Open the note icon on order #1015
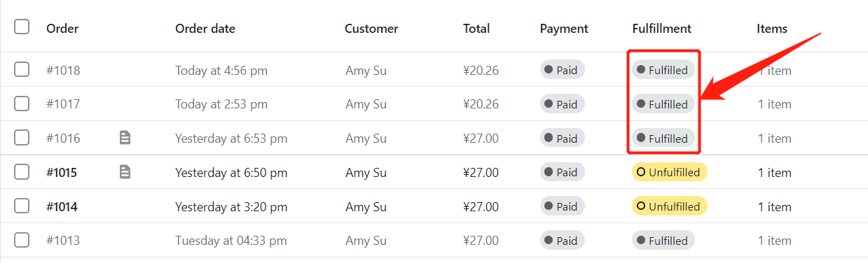Viewport: 868px width, 263px height. coord(125,172)
